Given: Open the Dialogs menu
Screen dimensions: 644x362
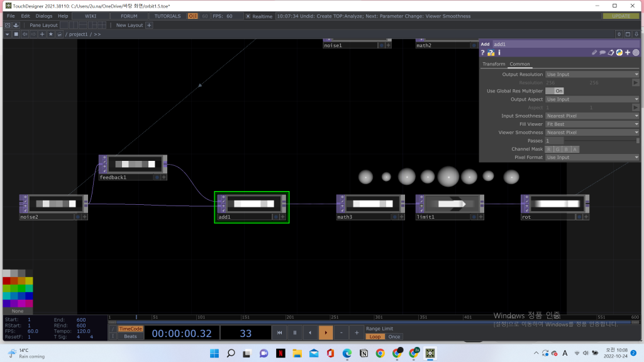Looking at the screenshot, I should coord(44,16).
